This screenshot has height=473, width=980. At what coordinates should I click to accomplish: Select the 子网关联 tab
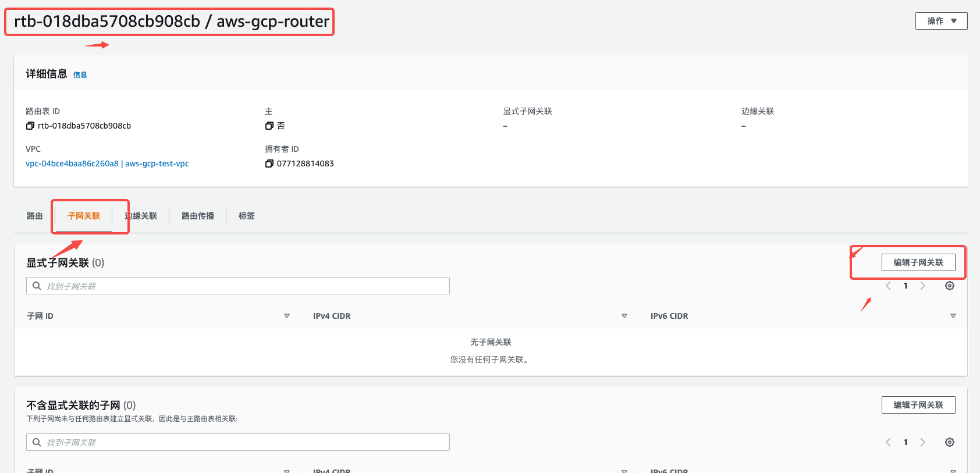click(84, 216)
